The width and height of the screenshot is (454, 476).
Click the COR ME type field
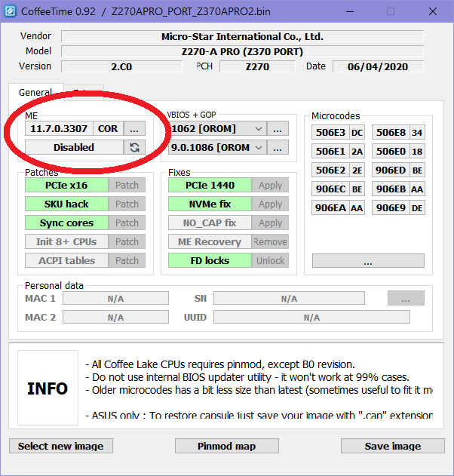coord(108,129)
